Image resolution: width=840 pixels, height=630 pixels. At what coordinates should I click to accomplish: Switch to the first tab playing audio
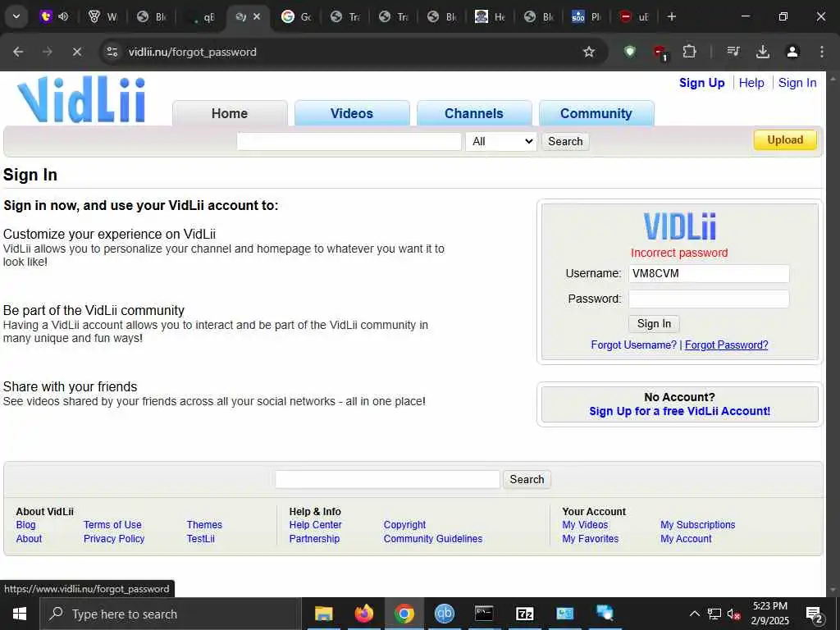[x=55, y=16]
